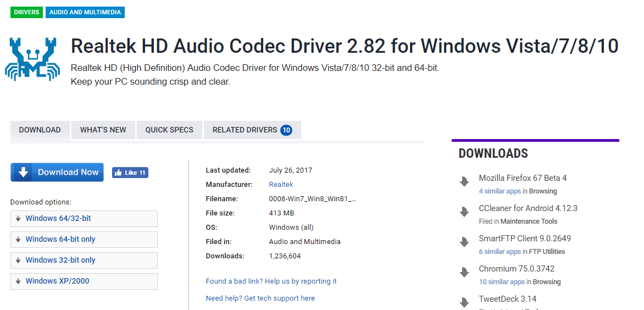Choose Windows 64-bit only download option
Screen dimensions: 644x310
pyautogui.click(x=60, y=240)
